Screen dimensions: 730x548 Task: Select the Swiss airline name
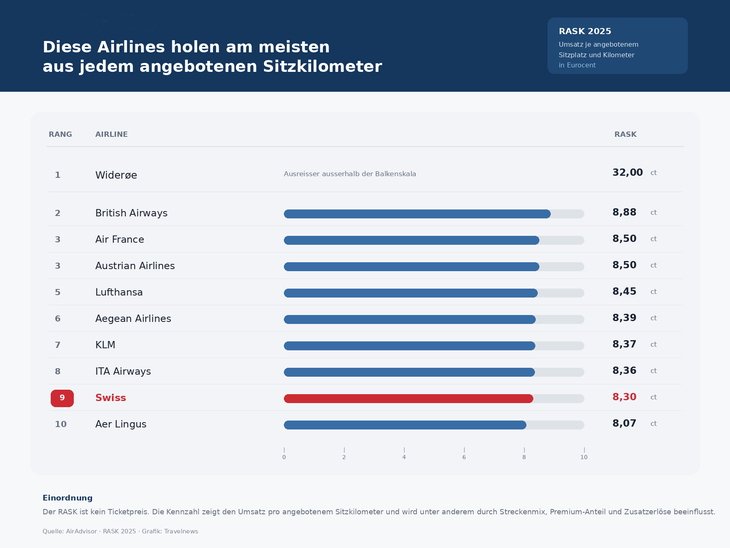click(111, 398)
